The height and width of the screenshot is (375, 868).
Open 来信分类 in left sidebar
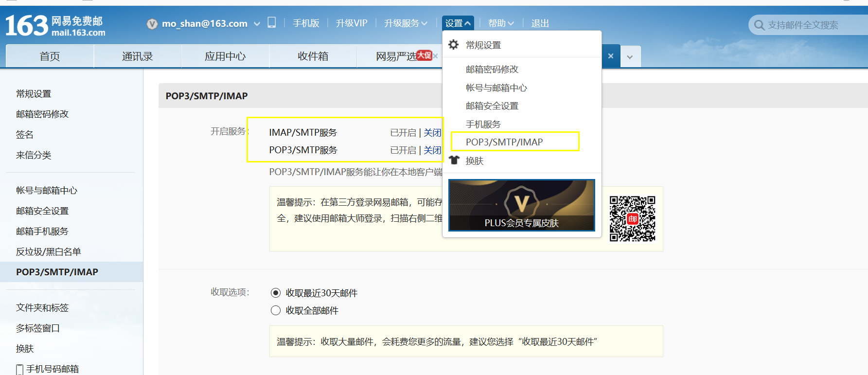pyautogui.click(x=34, y=155)
